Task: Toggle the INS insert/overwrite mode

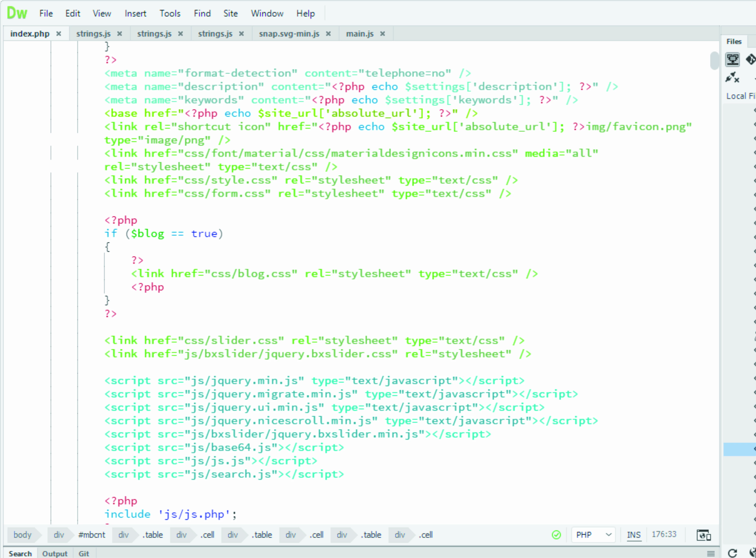Action: (x=634, y=535)
